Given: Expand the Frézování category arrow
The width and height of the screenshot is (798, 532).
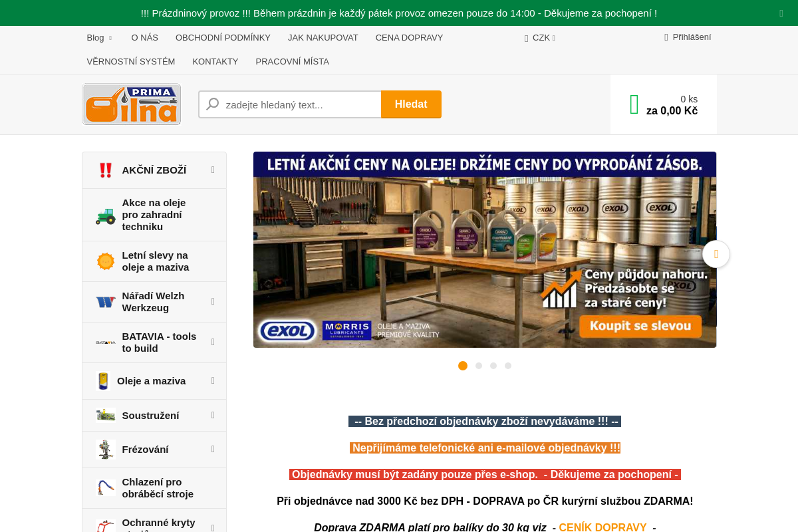Looking at the screenshot, I should point(213,449).
